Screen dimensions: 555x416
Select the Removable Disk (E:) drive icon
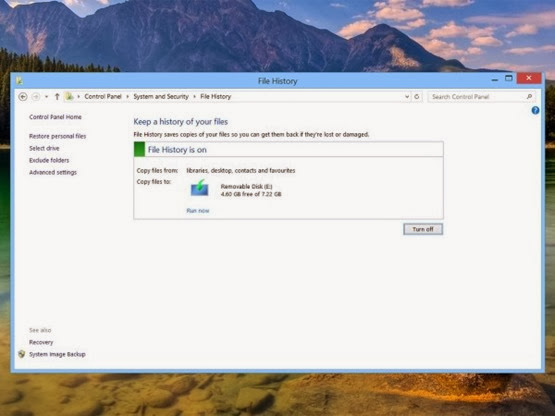tap(200, 188)
